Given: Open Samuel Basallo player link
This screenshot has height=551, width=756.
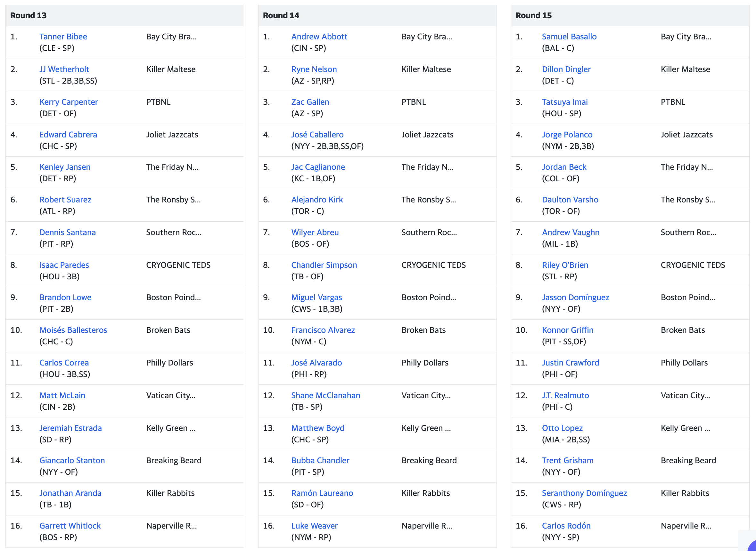Looking at the screenshot, I should [569, 36].
